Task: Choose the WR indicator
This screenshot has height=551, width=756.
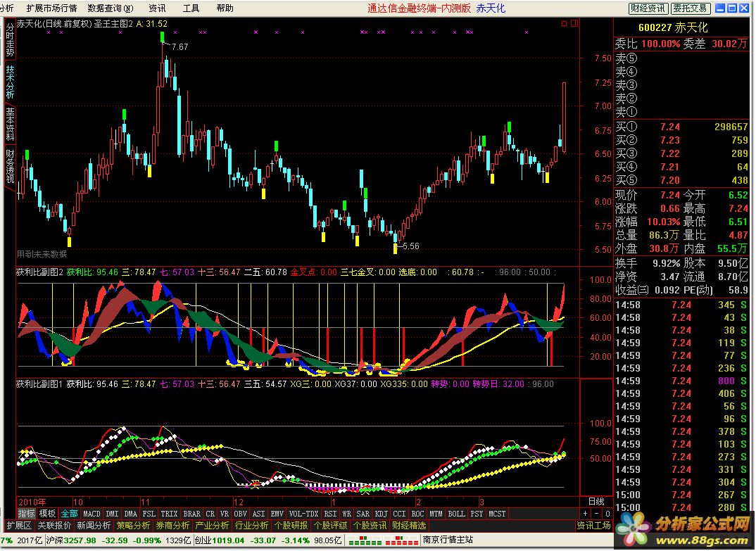Action: click(x=346, y=514)
